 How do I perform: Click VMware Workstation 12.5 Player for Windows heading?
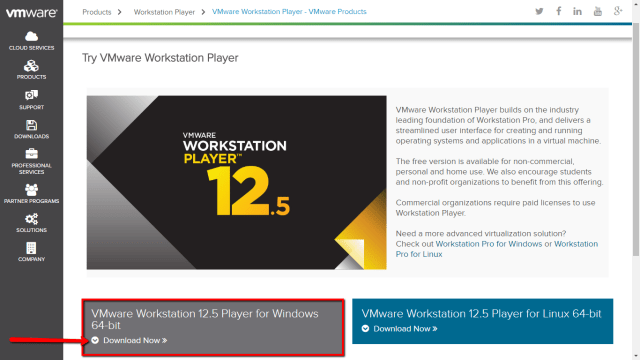[204, 319]
